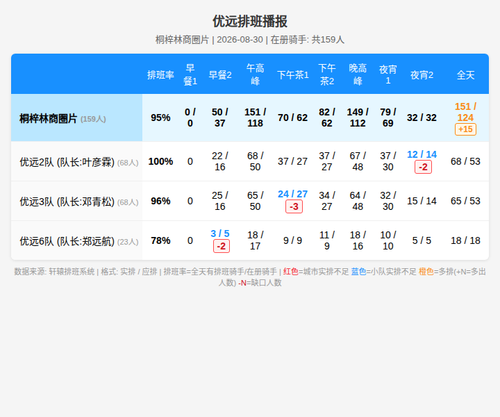500x417 pixels.
Task: Click the 红色 legend word in the footnote
Action: point(291,272)
